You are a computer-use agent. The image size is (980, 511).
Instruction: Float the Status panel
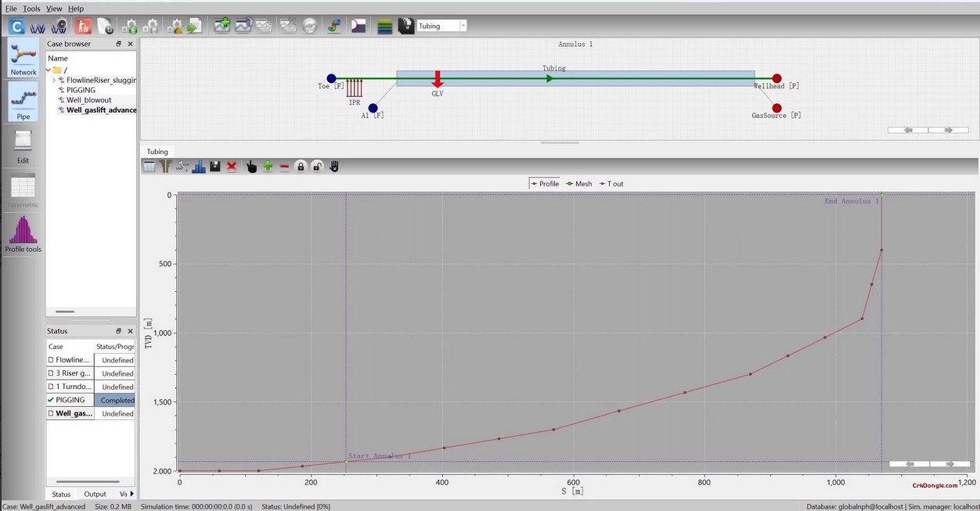119,331
